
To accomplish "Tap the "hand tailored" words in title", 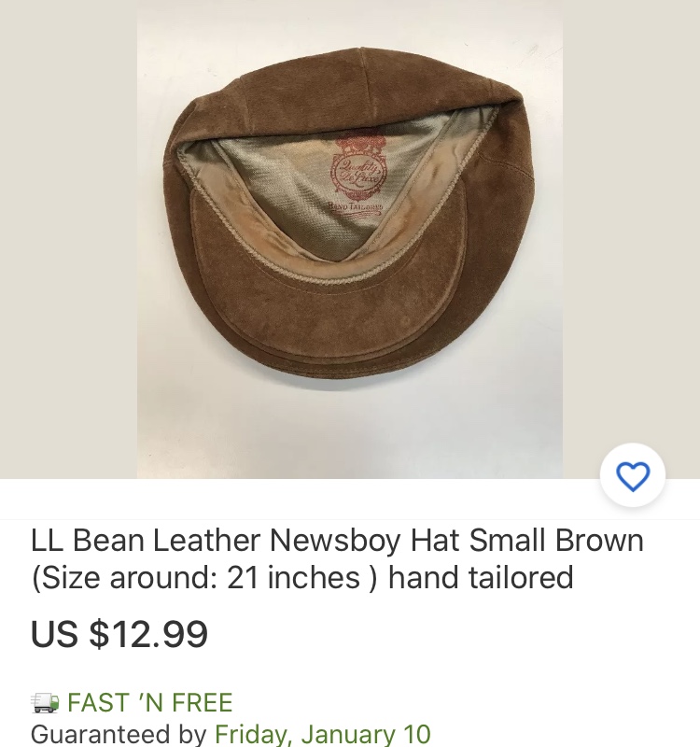I will 481,577.
